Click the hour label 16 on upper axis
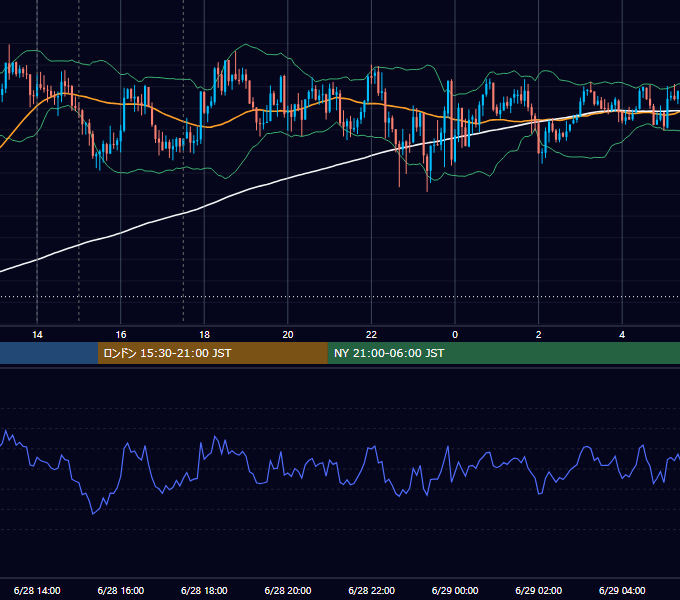Screen dimensions: 680x600 (121, 335)
